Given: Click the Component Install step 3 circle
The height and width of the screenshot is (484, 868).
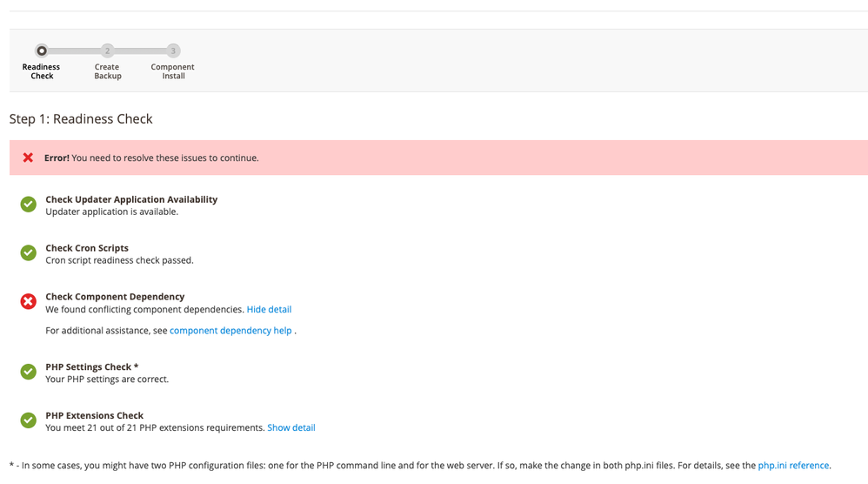Looking at the screenshot, I should (173, 51).
